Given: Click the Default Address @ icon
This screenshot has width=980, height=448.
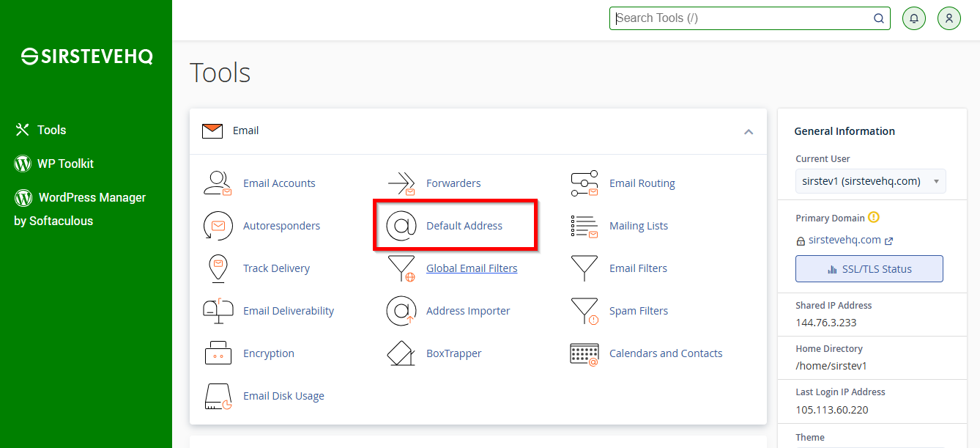Looking at the screenshot, I should (401, 226).
